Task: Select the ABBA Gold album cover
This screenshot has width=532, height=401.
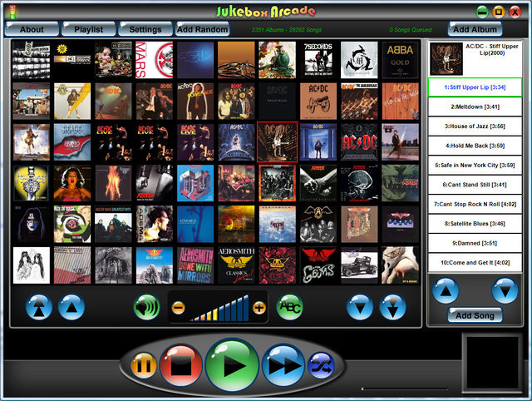Action: (401, 60)
